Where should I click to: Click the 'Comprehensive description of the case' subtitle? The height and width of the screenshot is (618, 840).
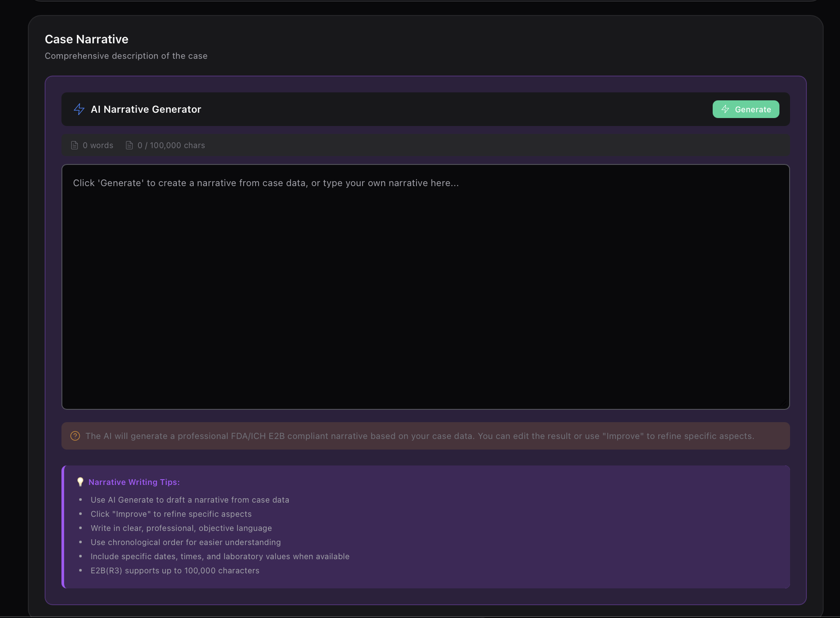[126, 56]
